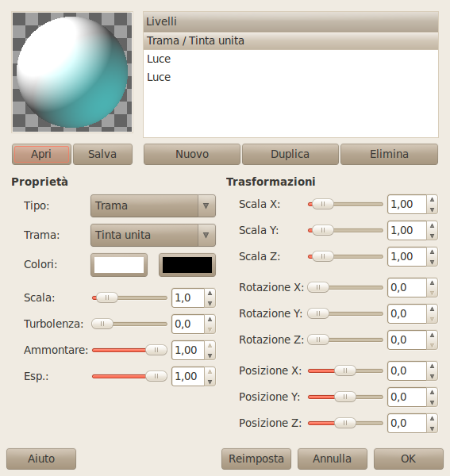Click the Posizione Y slider handle
Viewport: 450px width, 476px height.
345,397
